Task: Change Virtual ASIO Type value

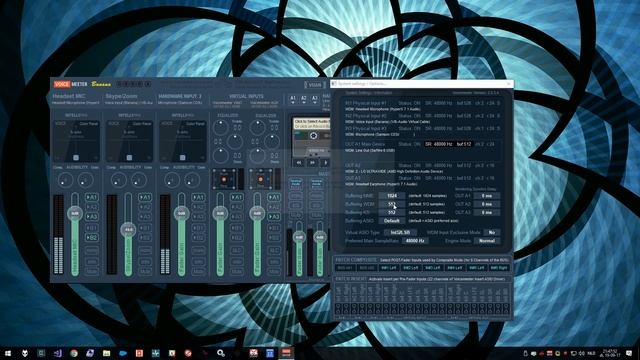Action: [400, 232]
